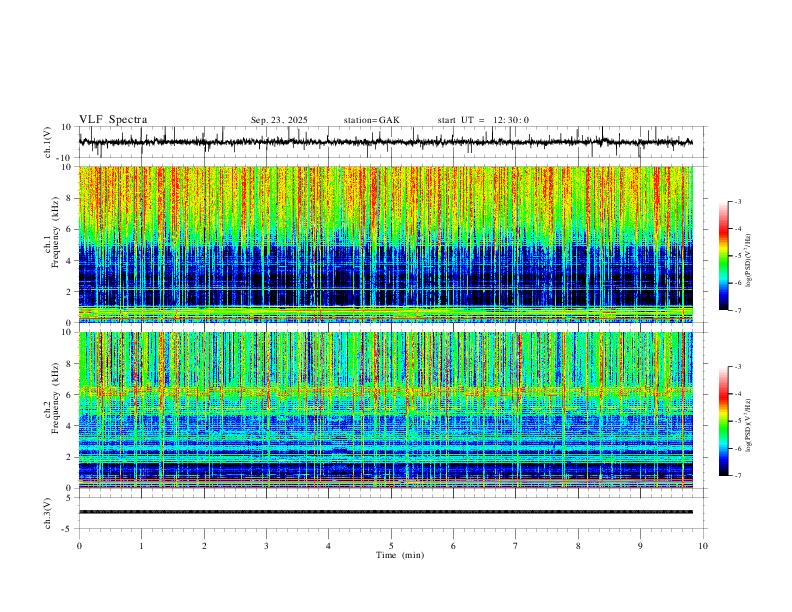Click the ch.2 spectrogram color scale bar
The image size is (792, 612).
(x=724, y=421)
